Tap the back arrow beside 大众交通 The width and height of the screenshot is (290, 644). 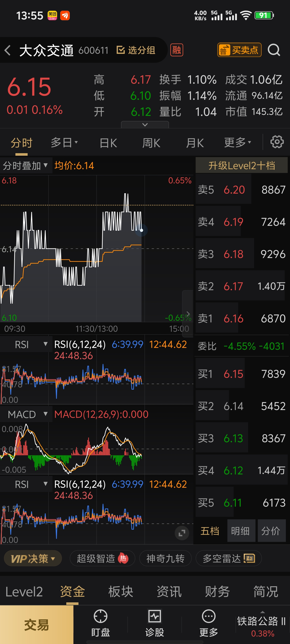[x=8, y=50]
